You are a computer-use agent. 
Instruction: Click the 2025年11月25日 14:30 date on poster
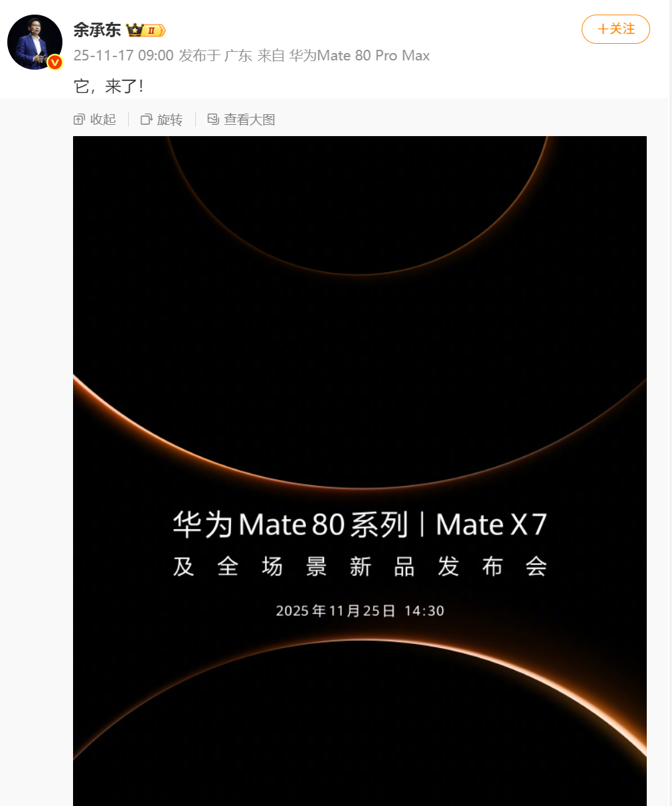pos(360,611)
